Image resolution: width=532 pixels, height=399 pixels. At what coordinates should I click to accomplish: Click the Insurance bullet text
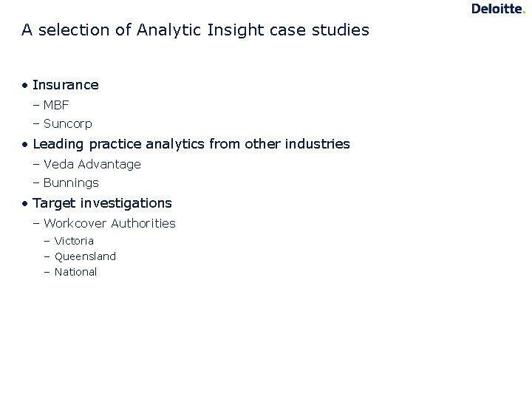pos(65,85)
